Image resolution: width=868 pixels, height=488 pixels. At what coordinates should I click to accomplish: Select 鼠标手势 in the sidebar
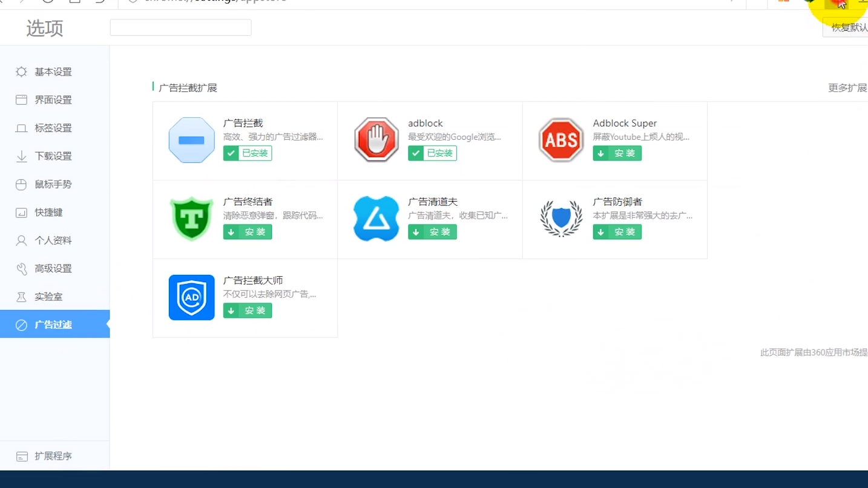54,185
